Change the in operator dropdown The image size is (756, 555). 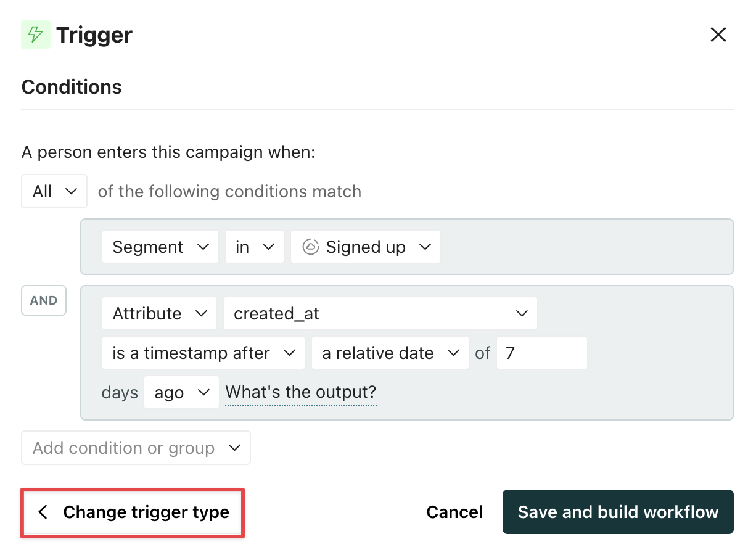pyautogui.click(x=254, y=247)
